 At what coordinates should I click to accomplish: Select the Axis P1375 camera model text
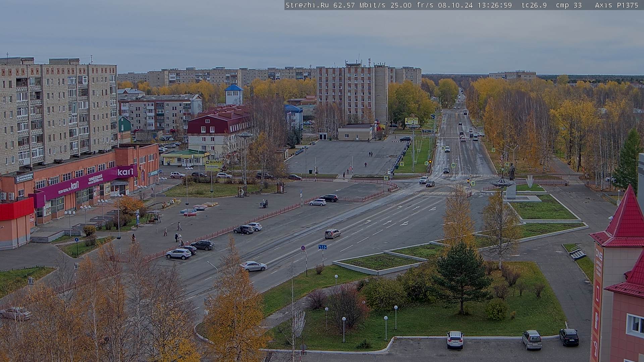[x=617, y=5]
